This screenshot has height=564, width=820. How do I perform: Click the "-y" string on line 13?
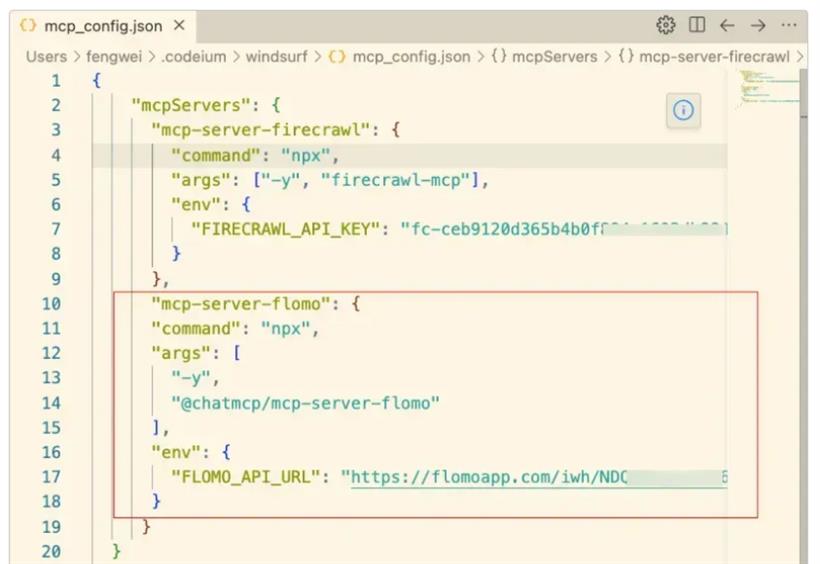[x=191, y=378]
